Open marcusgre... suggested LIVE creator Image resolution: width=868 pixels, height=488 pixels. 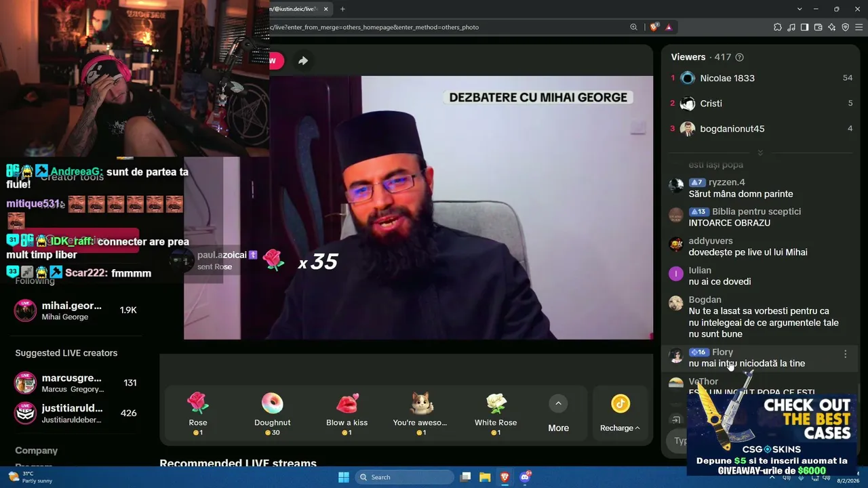pos(76,383)
